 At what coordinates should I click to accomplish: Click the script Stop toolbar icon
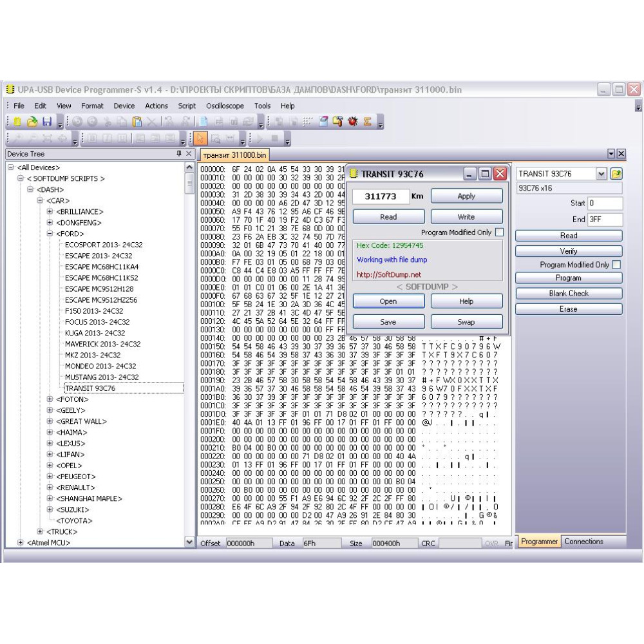[275, 138]
